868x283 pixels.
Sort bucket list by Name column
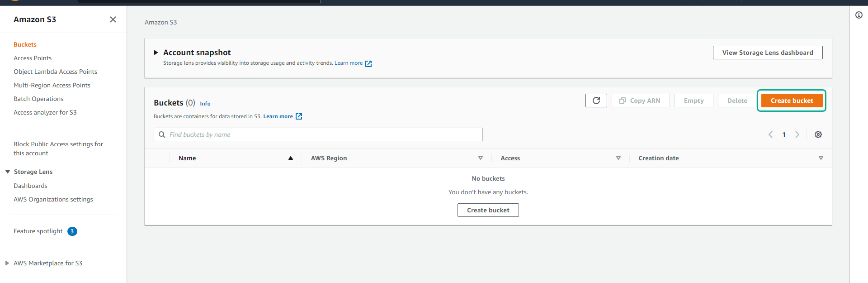[x=290, y=158]
